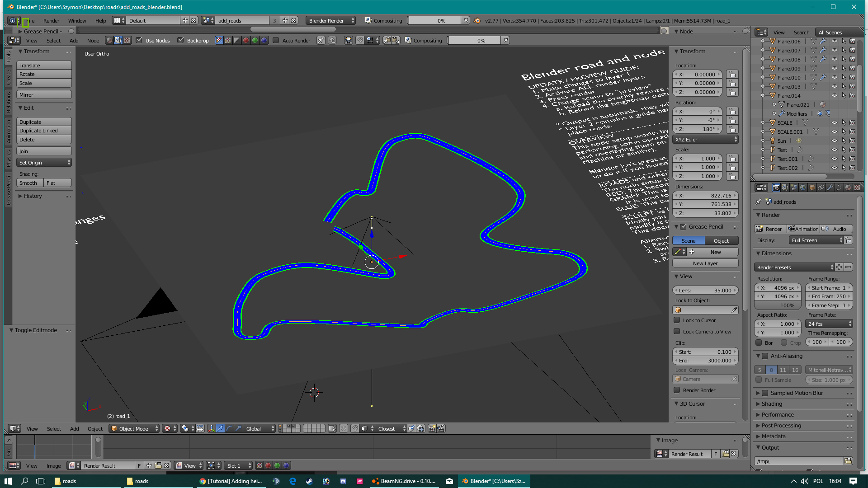Click blue channel icon in image editor
Viewport: 868px width, 488px height.
(286, 465)
